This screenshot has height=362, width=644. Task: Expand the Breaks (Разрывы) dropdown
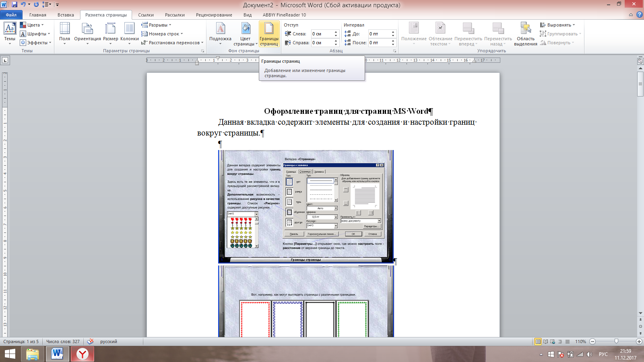156,25
